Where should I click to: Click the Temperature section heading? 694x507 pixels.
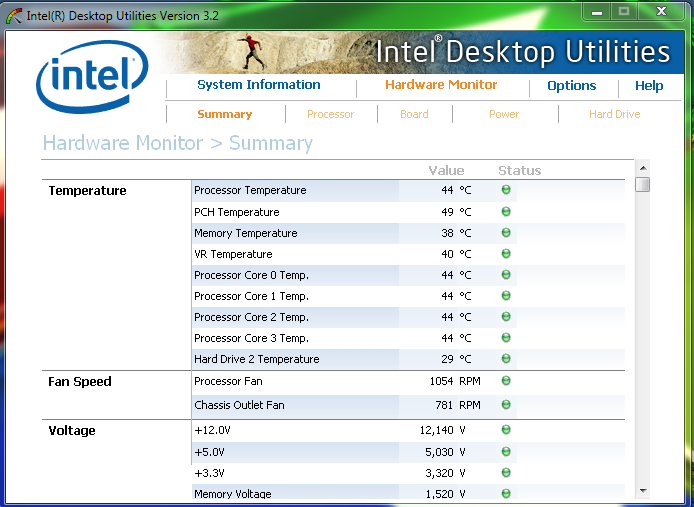pos(88,191)
